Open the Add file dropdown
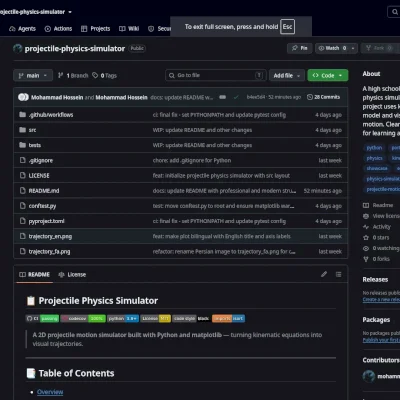The width and height of the screenshot is (400, 400). tap(287, 75)
